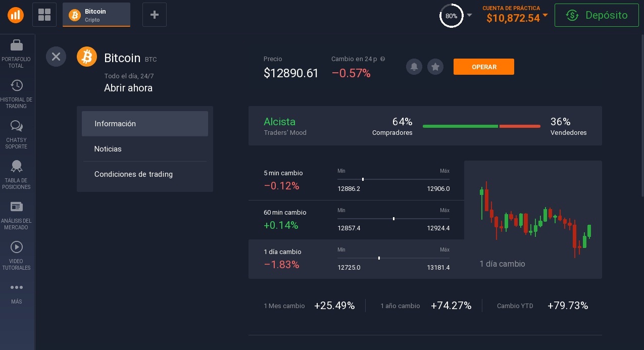The image size is (644, 350).
Task: Click the 1 día candlestick chart thumbnail
Action: point(533,220)
